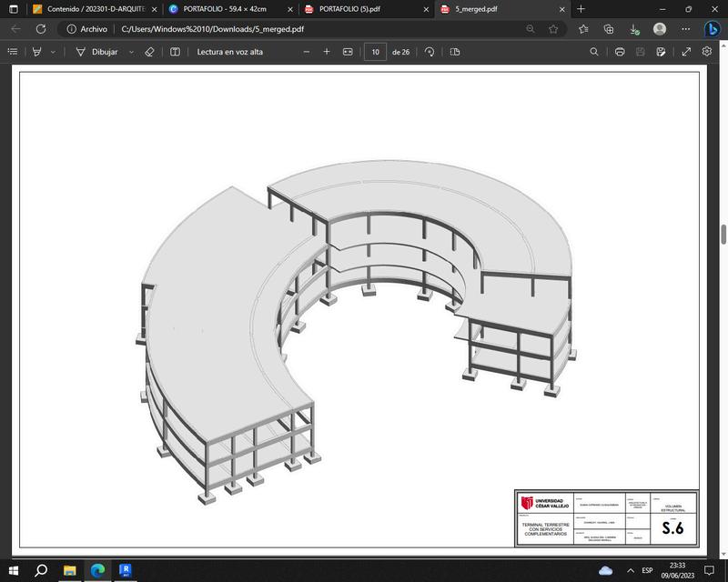The height and width of the screenshot is (582, 728).
Task: Click the page number input field
Action: click(374, 52)
